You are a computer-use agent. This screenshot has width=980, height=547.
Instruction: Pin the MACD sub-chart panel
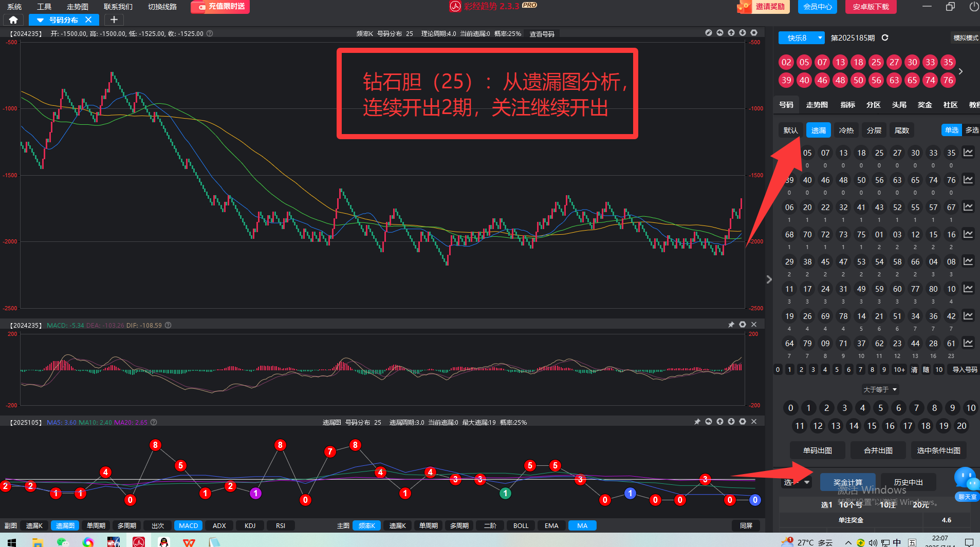tap(731, 325)
